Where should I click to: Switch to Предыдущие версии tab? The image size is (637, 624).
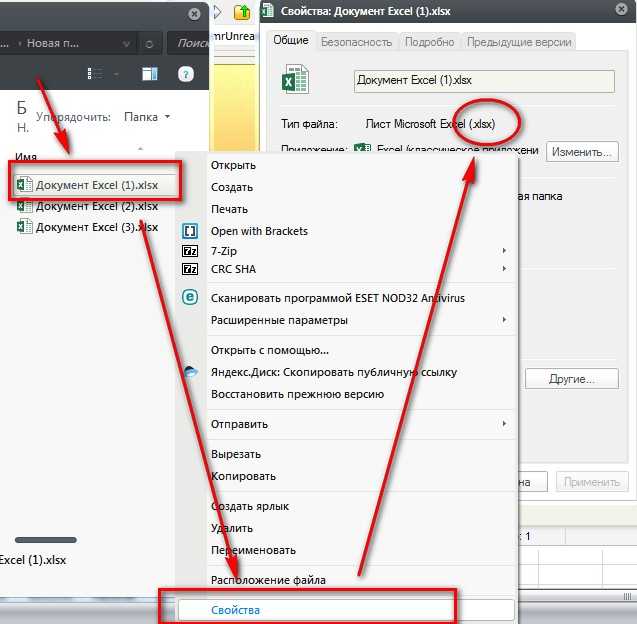(519, 42)
